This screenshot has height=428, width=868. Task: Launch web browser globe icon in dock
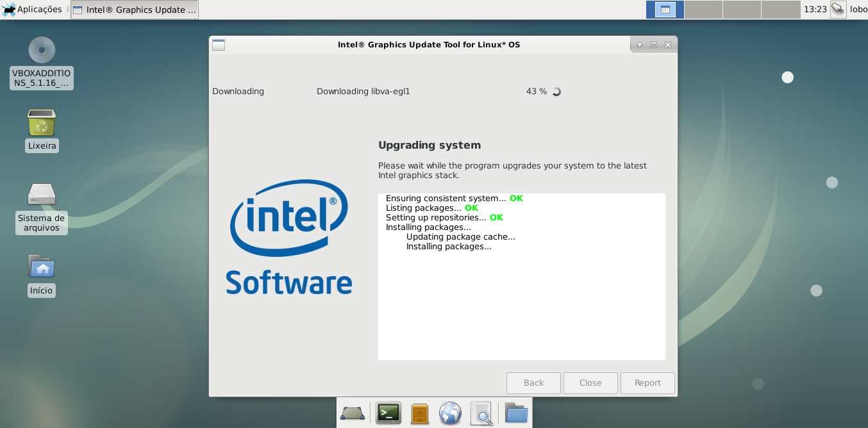(450, 413)
